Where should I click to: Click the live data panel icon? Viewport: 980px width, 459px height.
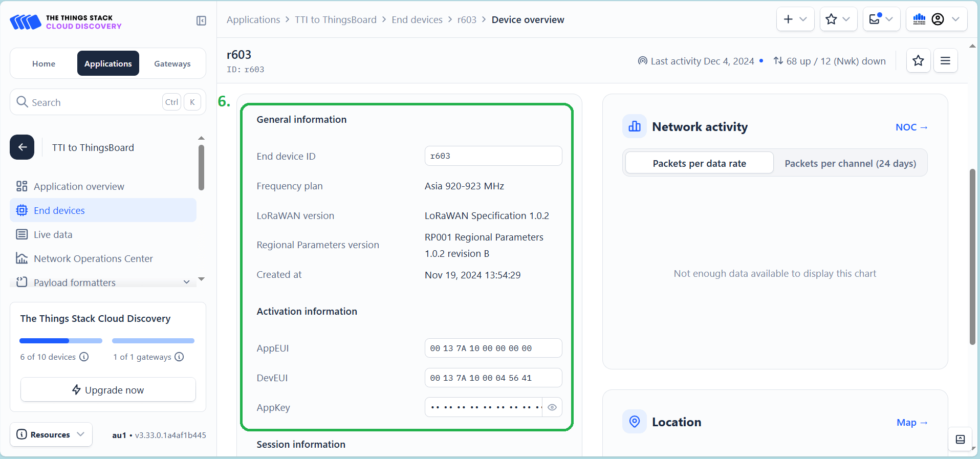coord(960,439)
